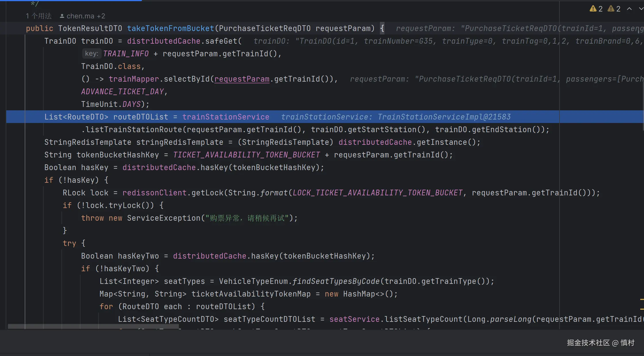Screen dimensions: 644x356
Task: Click the LOCK_TICKET_AVAILABILITY_TOKEN_BUCKET constant
Action: 378,193
